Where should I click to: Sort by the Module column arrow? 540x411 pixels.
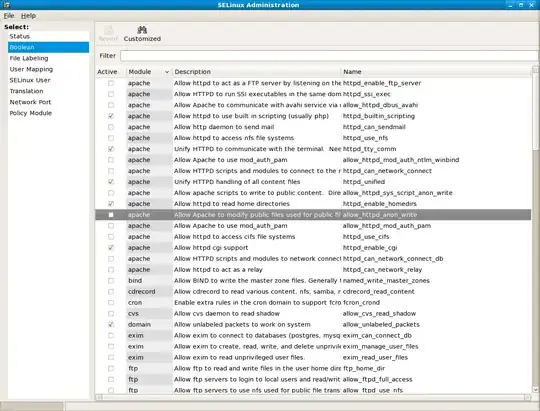point(167,72)
